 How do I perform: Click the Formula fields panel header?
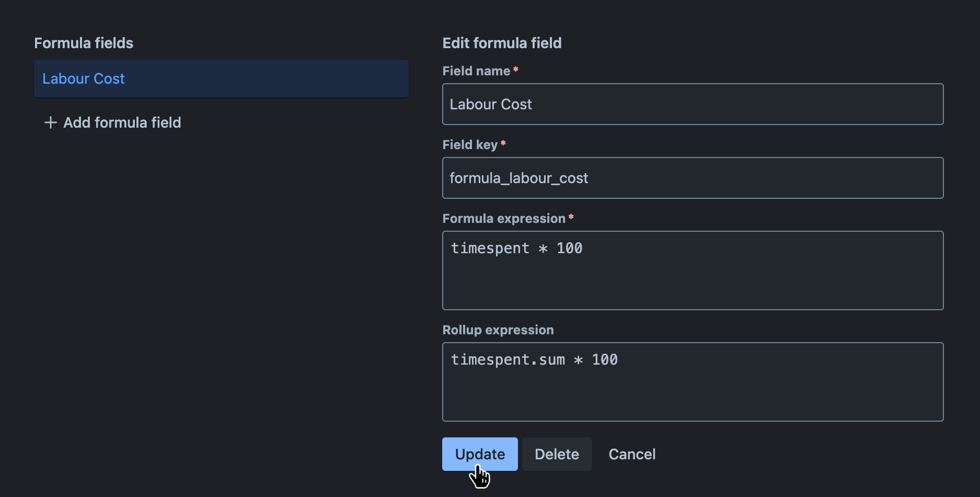point(84,43)
